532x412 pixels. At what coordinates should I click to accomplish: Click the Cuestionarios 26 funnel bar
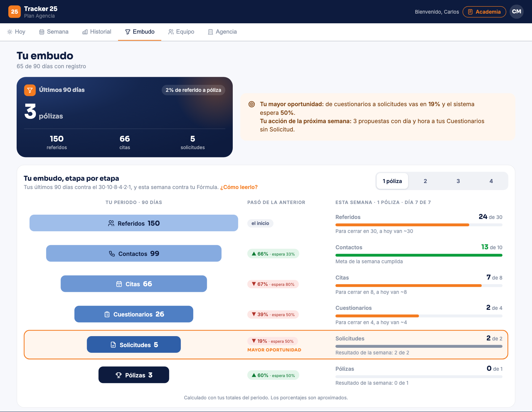134,314
